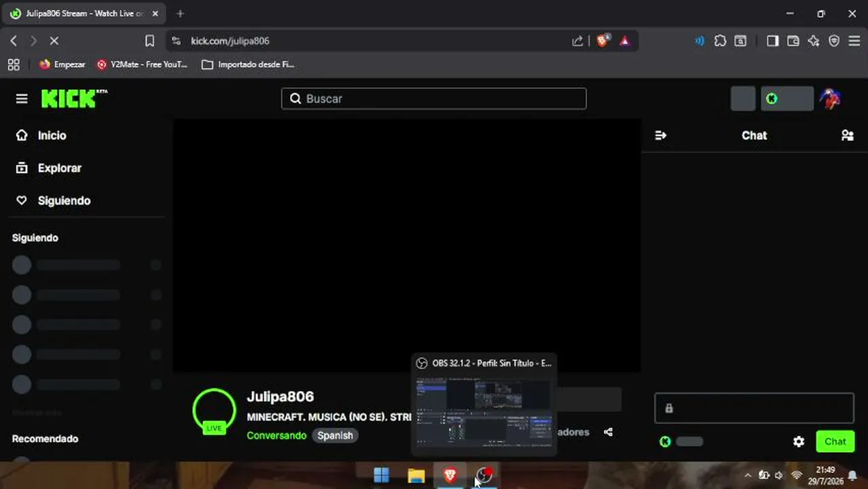Screen dimensions: 868x489
Task: Open Wi-Fi network tray icon
Action: click(797, 475)
